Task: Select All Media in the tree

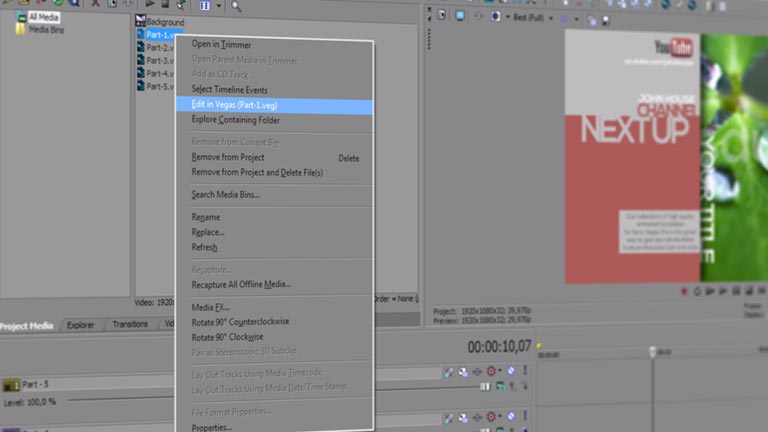Action: [x=44, y=17]
